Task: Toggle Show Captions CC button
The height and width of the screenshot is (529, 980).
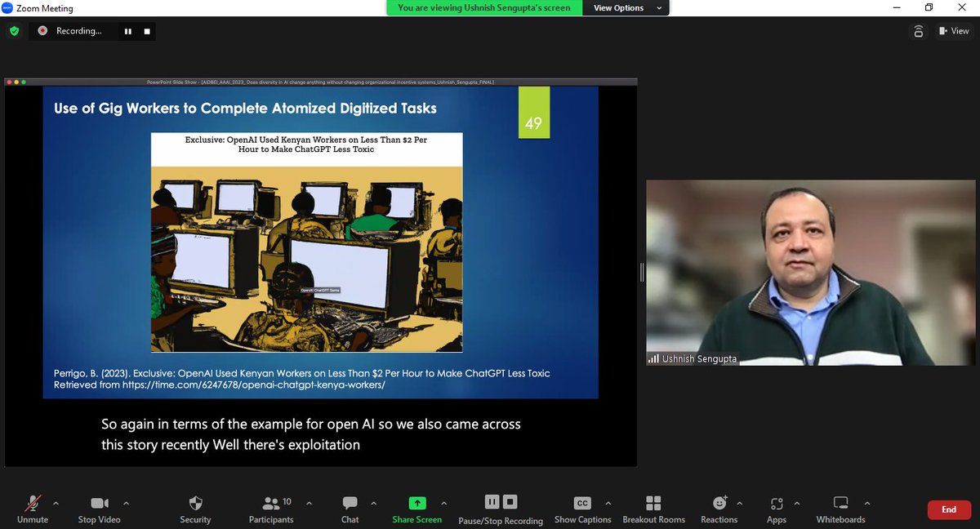Action: (582, 509)
